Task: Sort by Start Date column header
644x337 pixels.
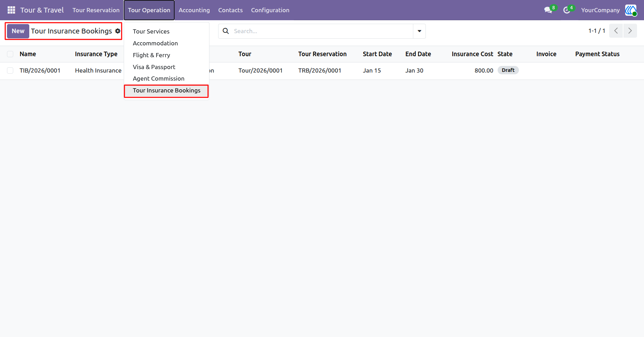Action: tap(377, 54)
